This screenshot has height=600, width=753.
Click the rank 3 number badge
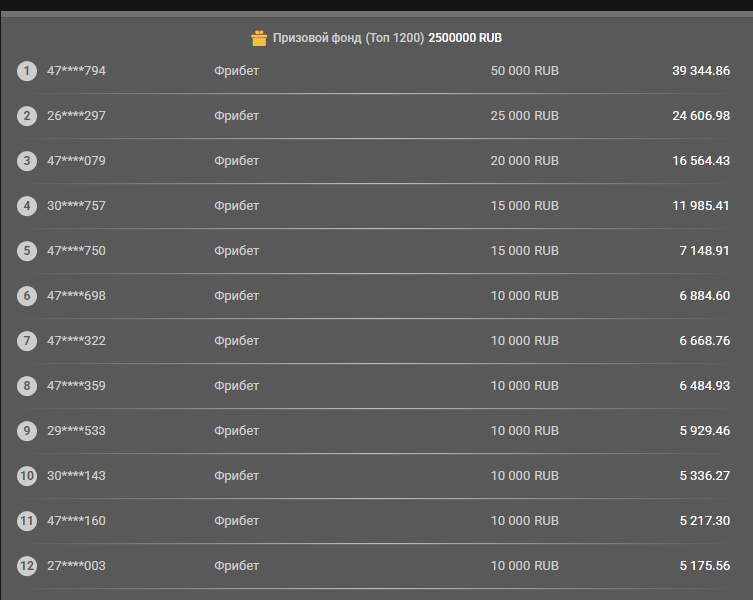coord(27,161)
